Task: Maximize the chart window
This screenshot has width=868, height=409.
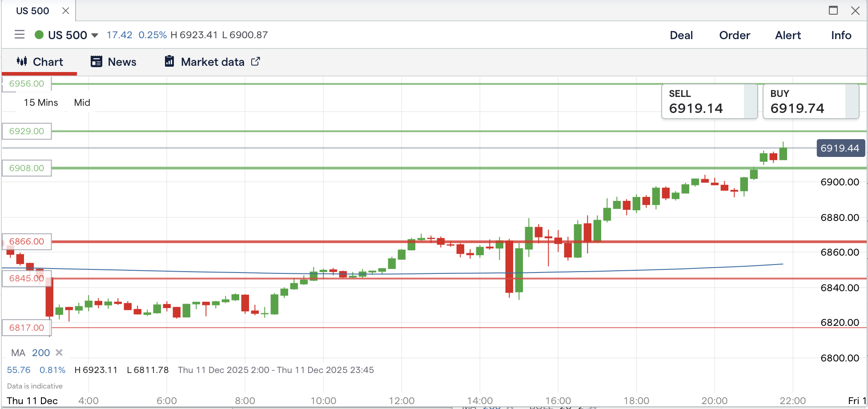Action: pyautogui.click(x=833, y=11)
